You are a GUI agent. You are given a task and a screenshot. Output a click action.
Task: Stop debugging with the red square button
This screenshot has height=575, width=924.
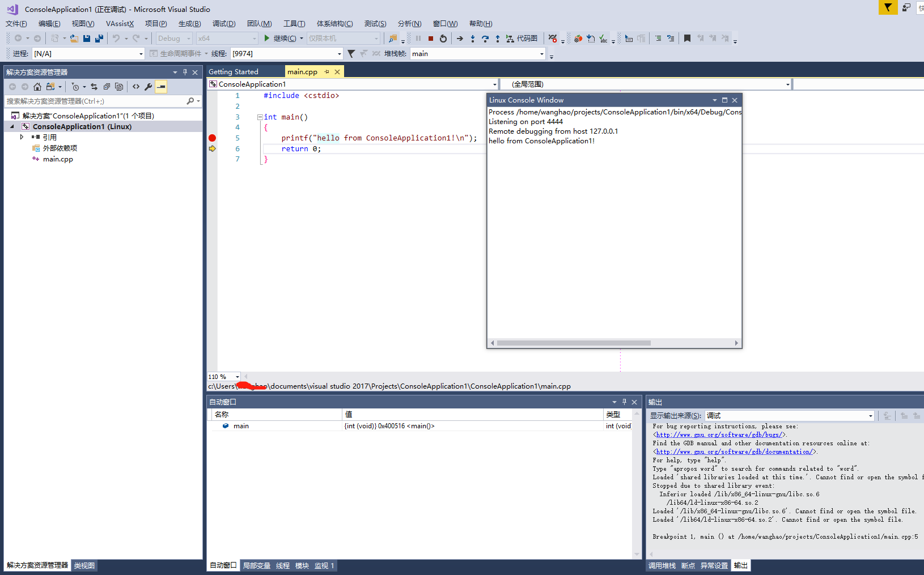(431, 39)
